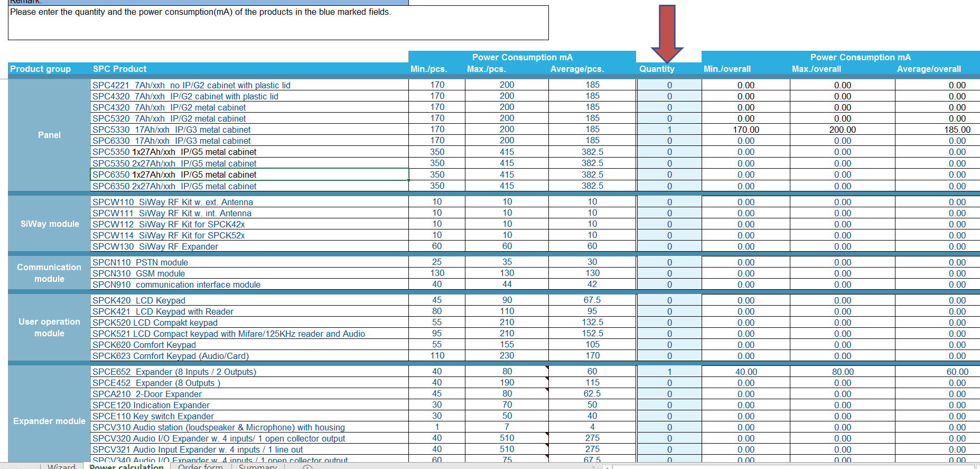Image resolution: width=980 pixels, height=469 pixels.
Task: Click the new sheet plus button
Action: pyautogui.click(x=307, y=467)
